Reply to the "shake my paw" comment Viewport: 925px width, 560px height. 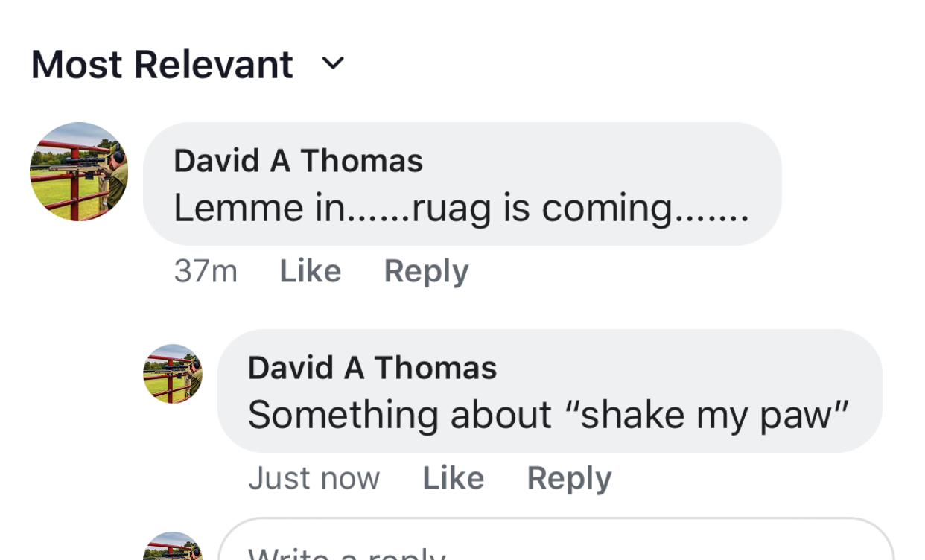click(569, 479)
